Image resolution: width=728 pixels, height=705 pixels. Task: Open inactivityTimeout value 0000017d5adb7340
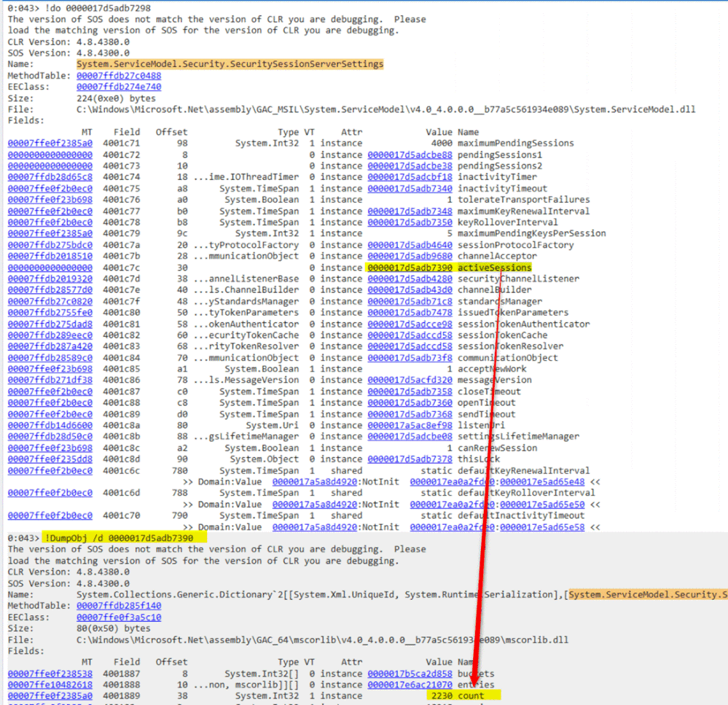(410, 189)
